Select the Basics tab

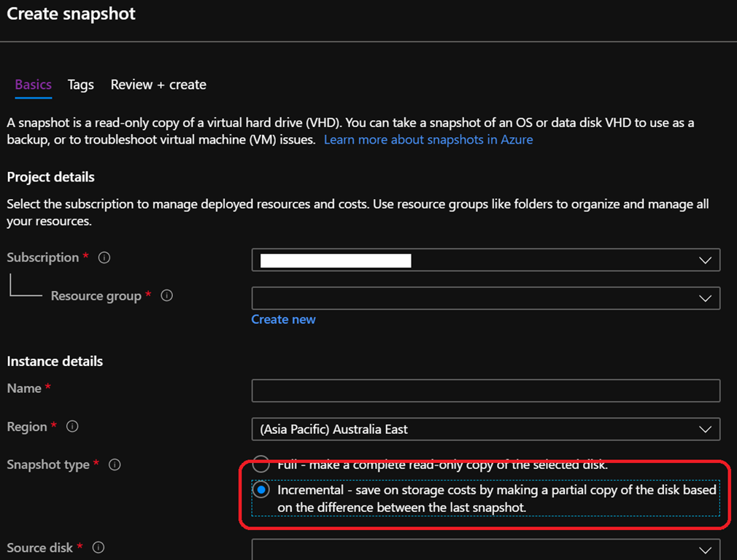33,85
